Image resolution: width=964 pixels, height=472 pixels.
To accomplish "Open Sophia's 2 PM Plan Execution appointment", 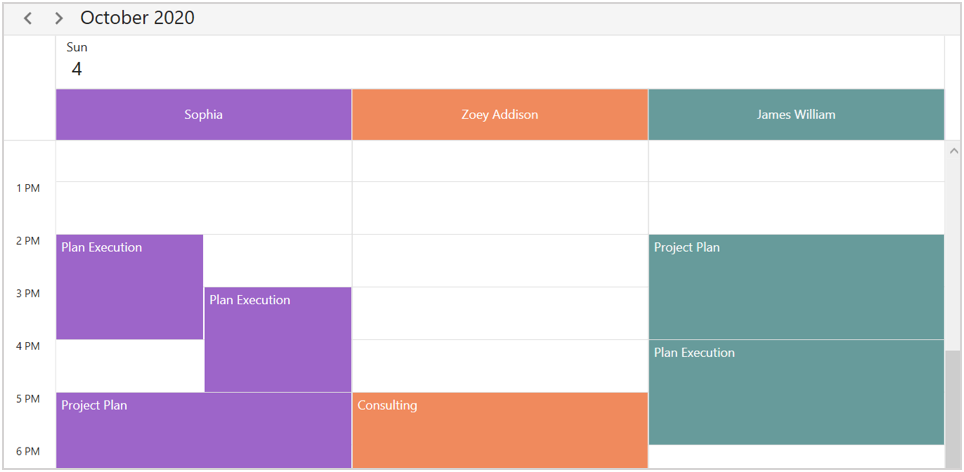I will coord(129,287).
